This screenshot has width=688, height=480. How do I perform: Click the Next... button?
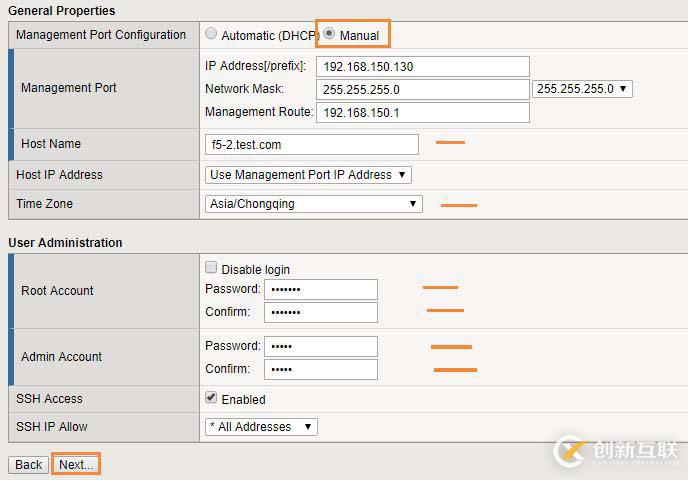click(76, 465)
